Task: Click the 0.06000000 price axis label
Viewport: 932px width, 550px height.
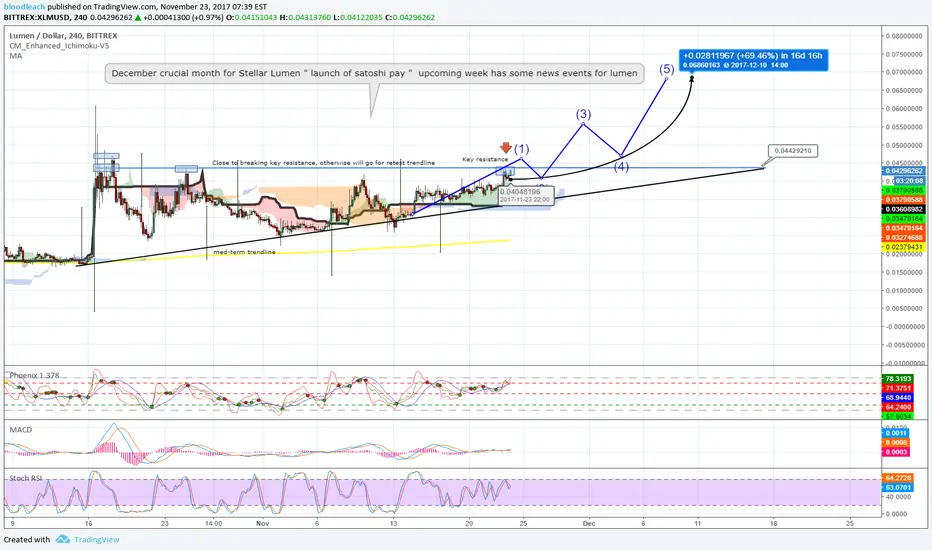Action: pos(904,109)
